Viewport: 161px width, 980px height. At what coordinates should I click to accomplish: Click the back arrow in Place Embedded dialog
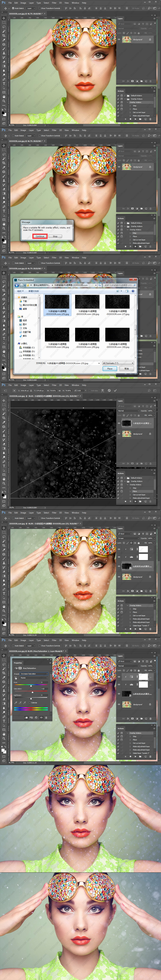point(17,285)
